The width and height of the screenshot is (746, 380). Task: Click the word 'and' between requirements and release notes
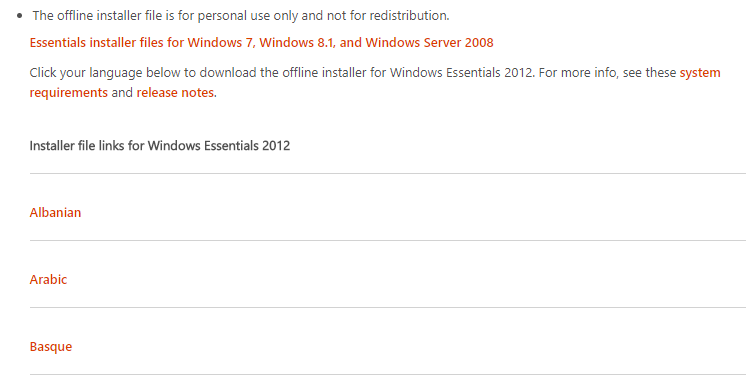click(122, 92)
